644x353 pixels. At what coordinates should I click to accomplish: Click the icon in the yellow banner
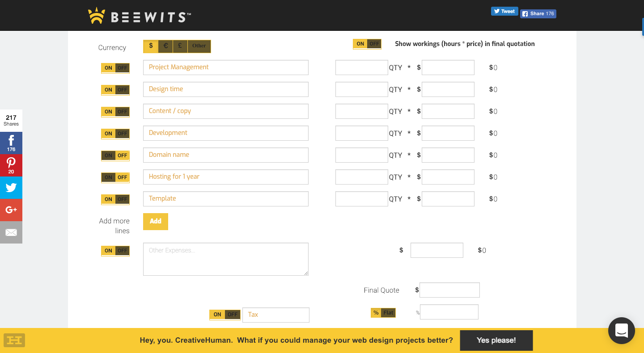coord(14,340)
